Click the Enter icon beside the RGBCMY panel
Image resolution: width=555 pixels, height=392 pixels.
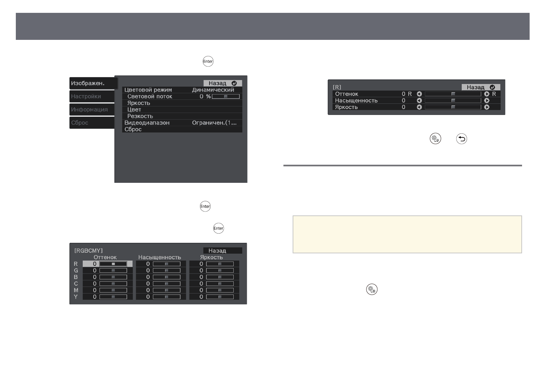218,228
